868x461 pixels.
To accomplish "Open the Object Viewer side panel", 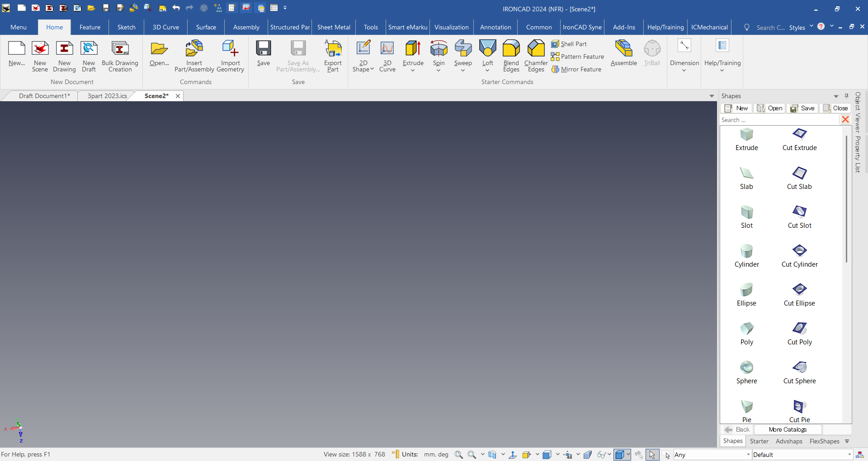I will point(858,112).
